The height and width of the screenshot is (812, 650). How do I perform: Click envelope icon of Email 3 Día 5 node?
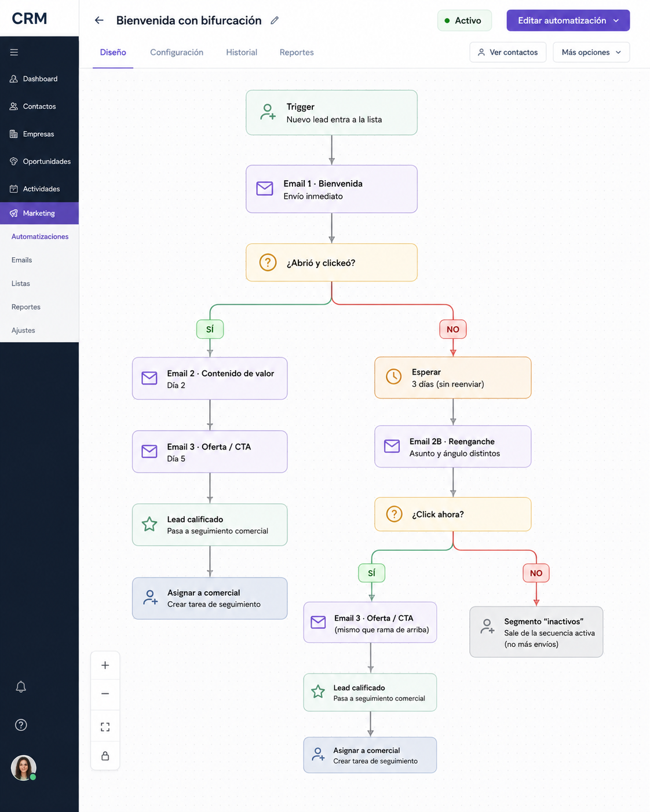149,451
